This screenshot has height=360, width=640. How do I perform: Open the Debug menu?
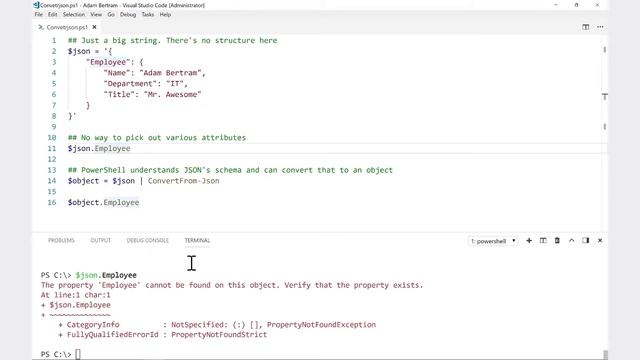(x=128, y=14)
